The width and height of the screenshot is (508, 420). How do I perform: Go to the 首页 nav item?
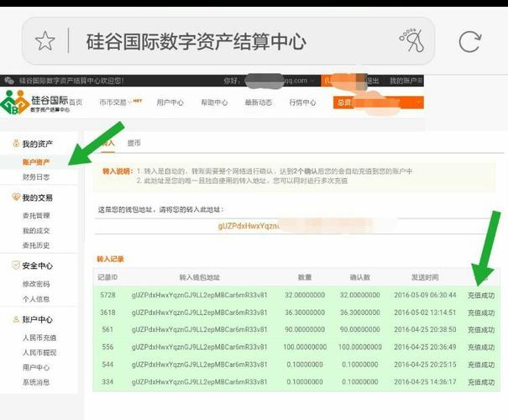pos(76,102)
